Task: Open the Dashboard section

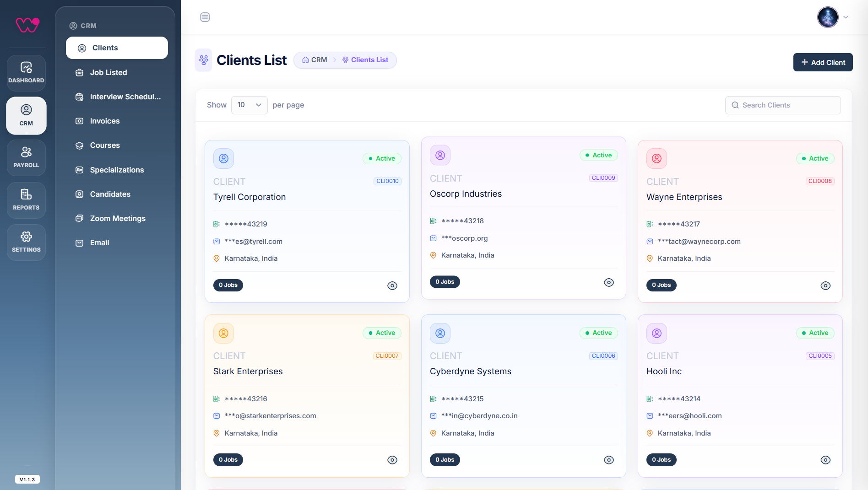Action: pos(26,73)
